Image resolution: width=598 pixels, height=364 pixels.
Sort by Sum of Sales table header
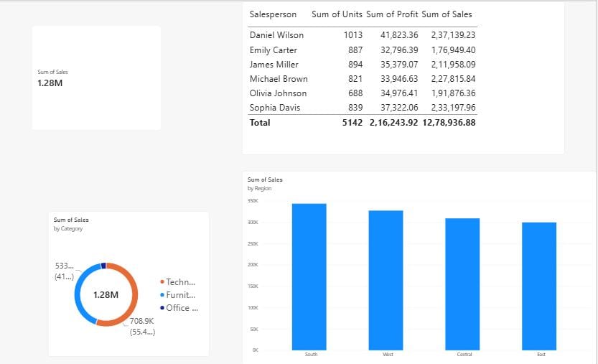(447, 14)
